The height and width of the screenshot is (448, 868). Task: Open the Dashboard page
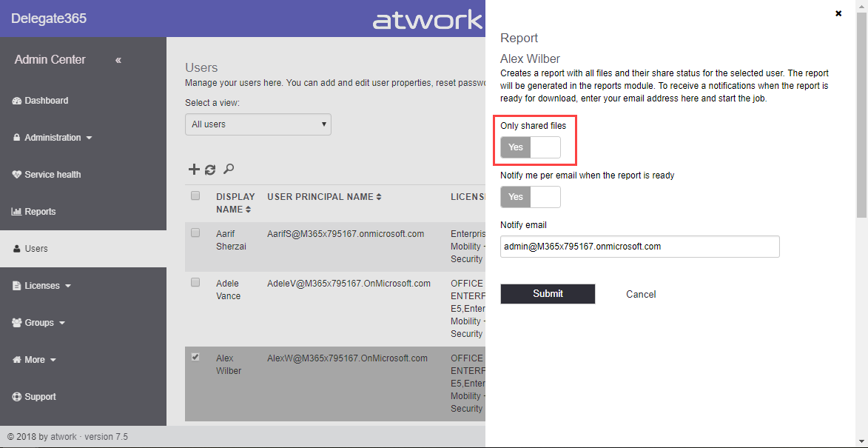(46, 101)
